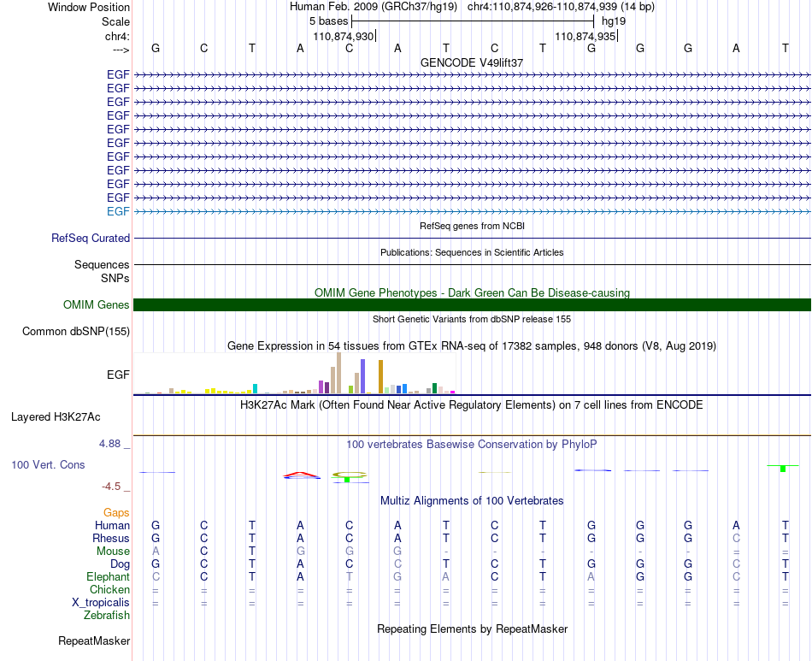Click the Elephant alignment row label
The image size is (812, 661).
pos(109,577)
